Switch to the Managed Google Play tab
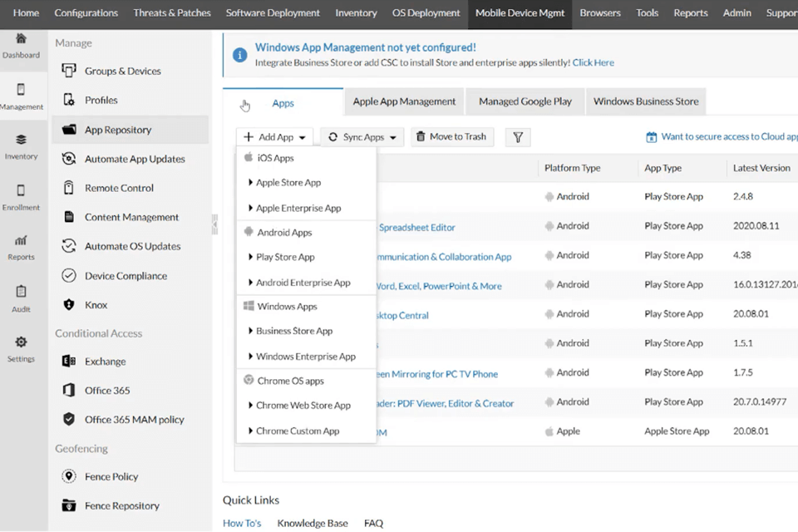This screenshot has height=532, width=798. 525,101
